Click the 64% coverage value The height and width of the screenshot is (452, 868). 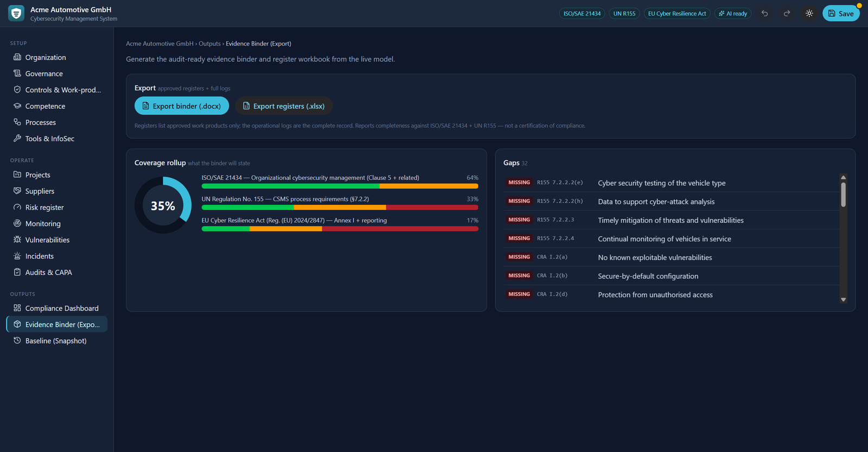[x=473, y=178]
